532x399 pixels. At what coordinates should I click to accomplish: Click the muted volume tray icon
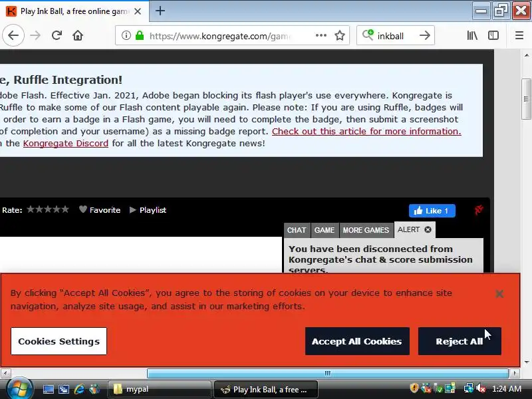[x=480, y=388]
